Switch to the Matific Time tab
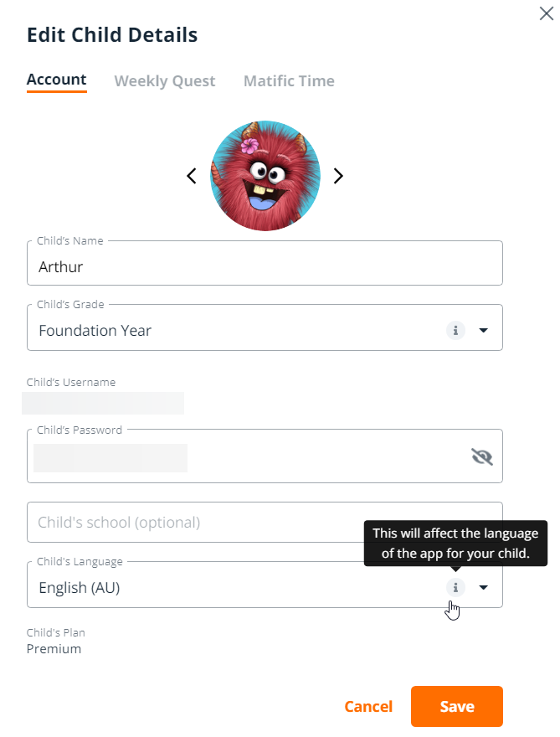The image size is (560, 737). pyautogui.click(x=289, y=81)
